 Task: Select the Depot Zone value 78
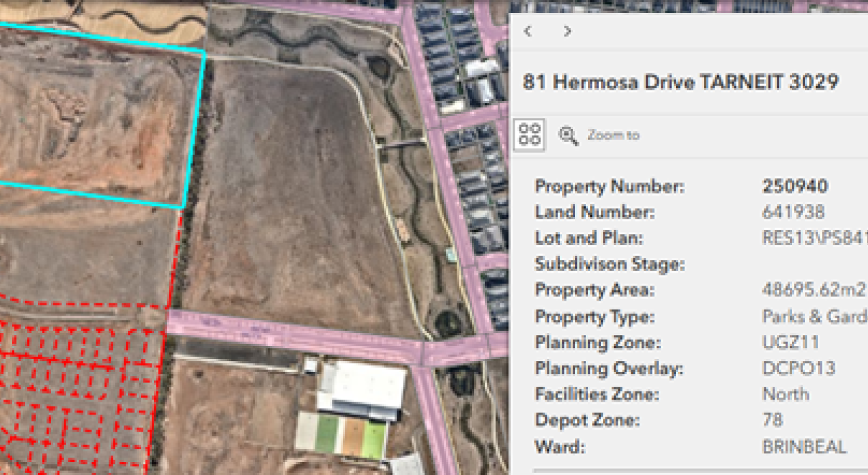pyautogui.click(x=773, y=420)
